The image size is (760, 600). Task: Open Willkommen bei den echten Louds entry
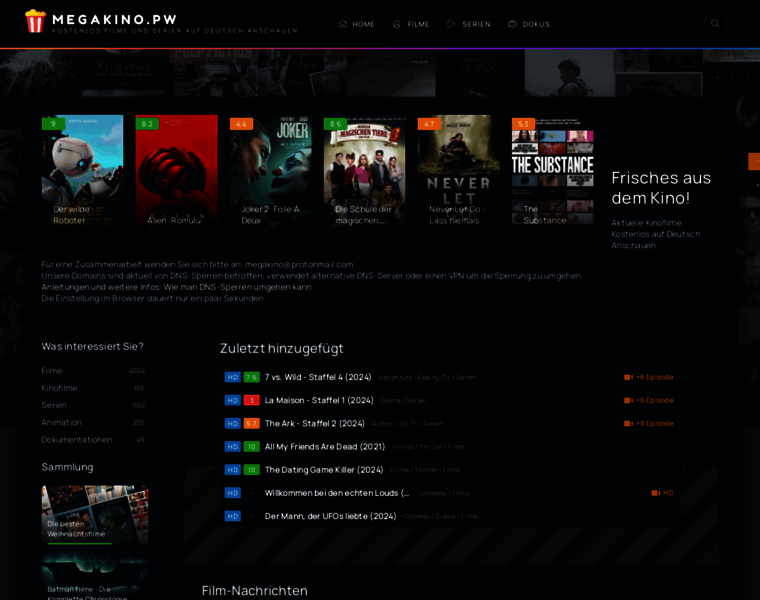(337, 493)
